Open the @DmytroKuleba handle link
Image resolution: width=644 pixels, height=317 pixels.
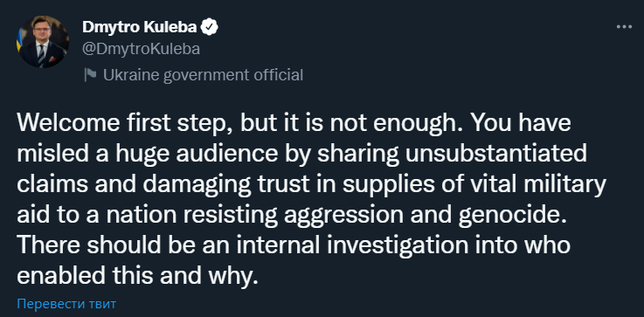[x=142, y=49]
